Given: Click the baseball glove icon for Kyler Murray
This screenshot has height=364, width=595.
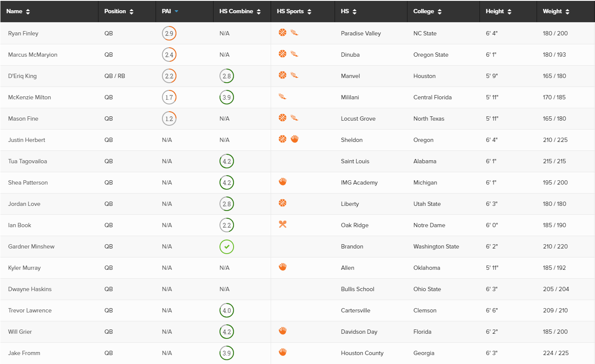Looking at the screenshot, I should [283, 267].
